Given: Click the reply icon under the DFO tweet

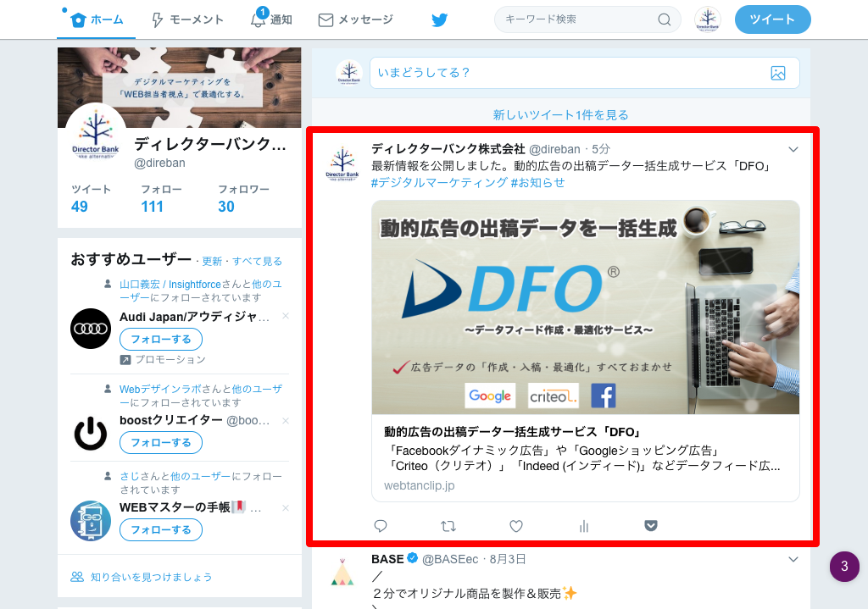Looking at the screenshot, I should [x=381, y=526].
